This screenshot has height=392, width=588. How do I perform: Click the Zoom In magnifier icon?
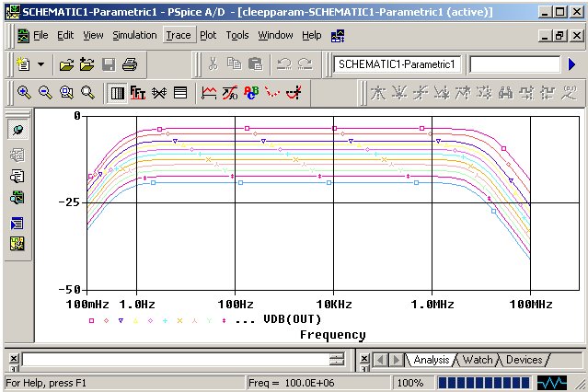point(24,92)
